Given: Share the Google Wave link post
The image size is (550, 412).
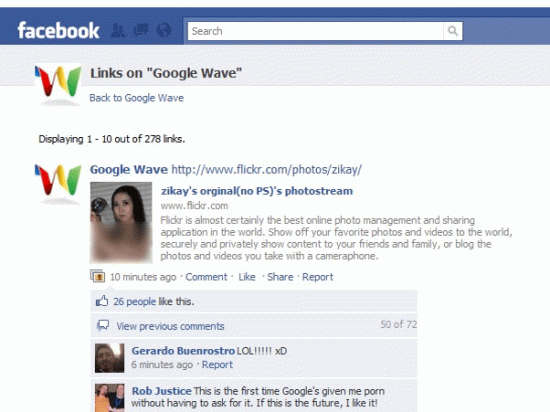Looking at the screenshot, I should (x=280, y=277).
